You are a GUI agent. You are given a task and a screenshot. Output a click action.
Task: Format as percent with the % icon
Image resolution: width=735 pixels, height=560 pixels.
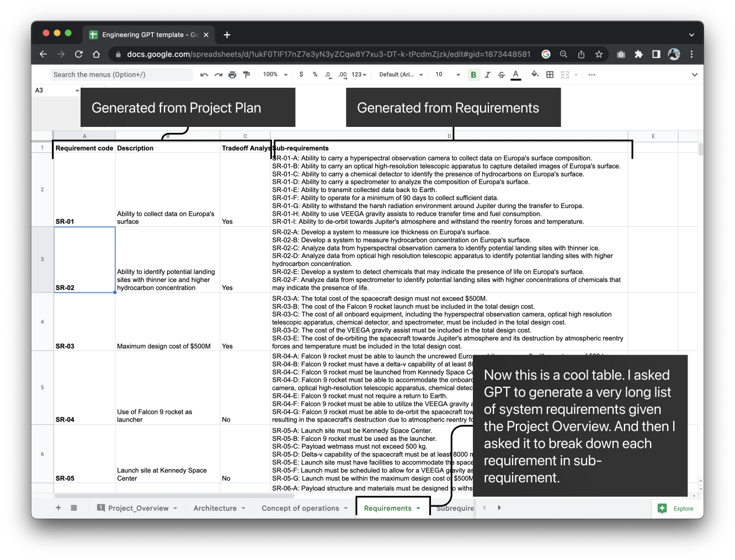tap(315, 74)
